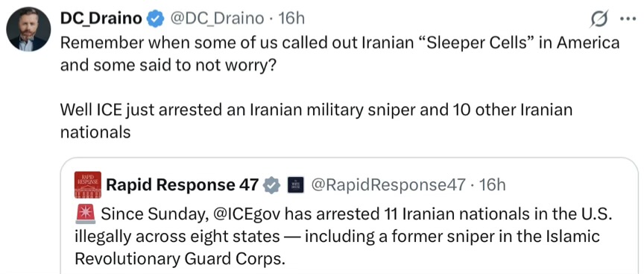Click Rapid Response 47 account name
The width and height of the screenshot is (644, 274).
[183, 185]
